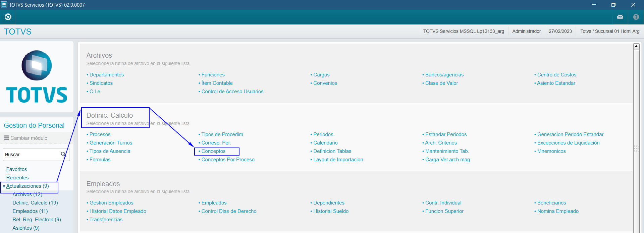Screen dimensions: 644x233
Task: Open Tipos de Ausencia
Action: (x=110, y=151)
